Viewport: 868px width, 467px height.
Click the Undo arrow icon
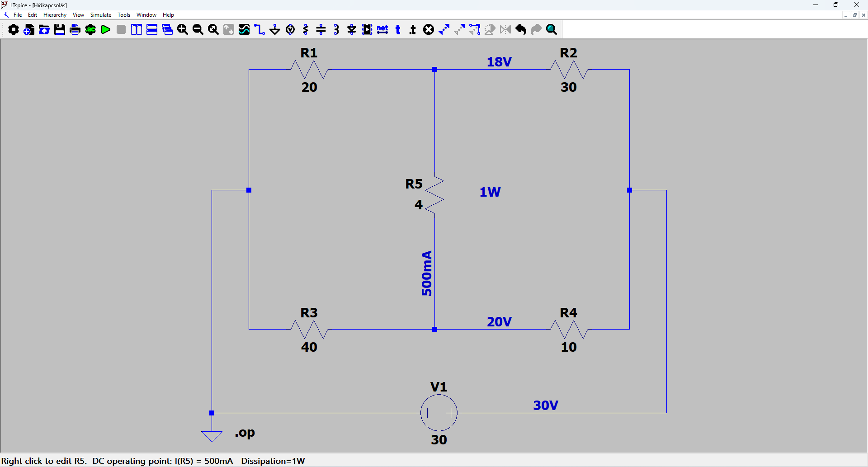point(521,30)
